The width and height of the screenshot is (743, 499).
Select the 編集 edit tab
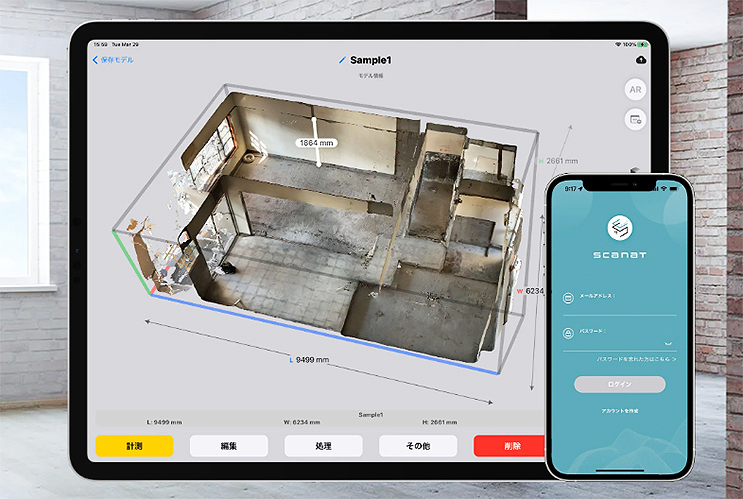click(x=229, y=446)
